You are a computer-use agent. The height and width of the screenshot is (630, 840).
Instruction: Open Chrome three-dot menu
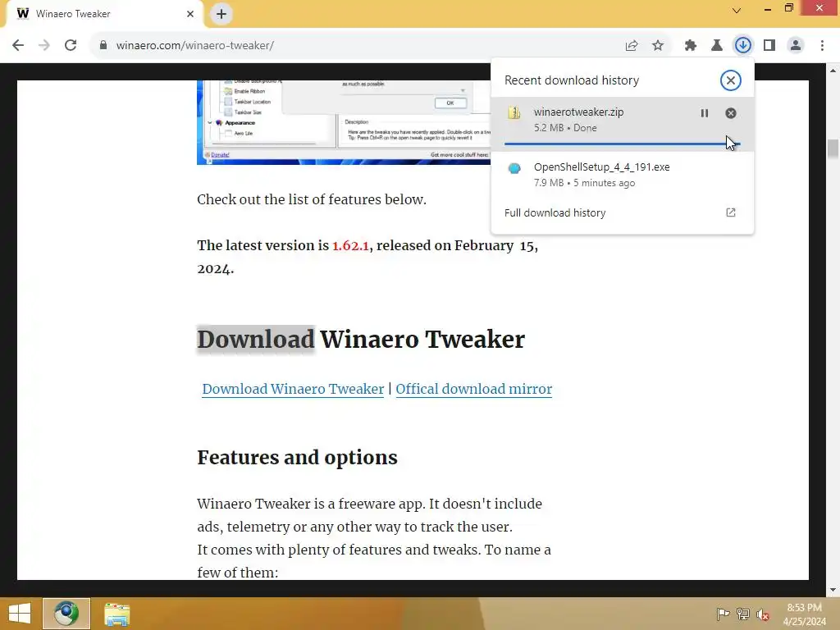click(x=822, y=46)
